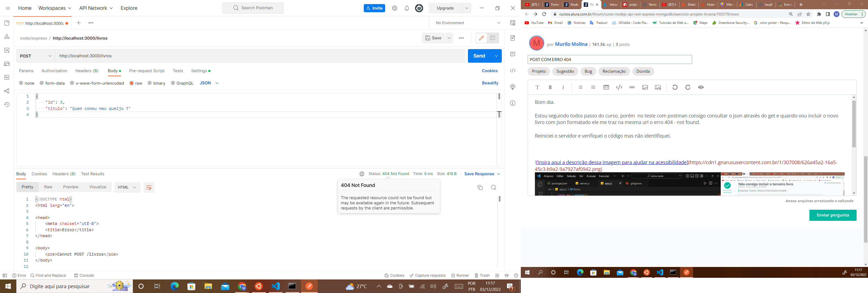Image resolution: width=868 pixels, height=293 pixels.
Task: Expand the Save button arrow options
Action: (x=449, y=38)
